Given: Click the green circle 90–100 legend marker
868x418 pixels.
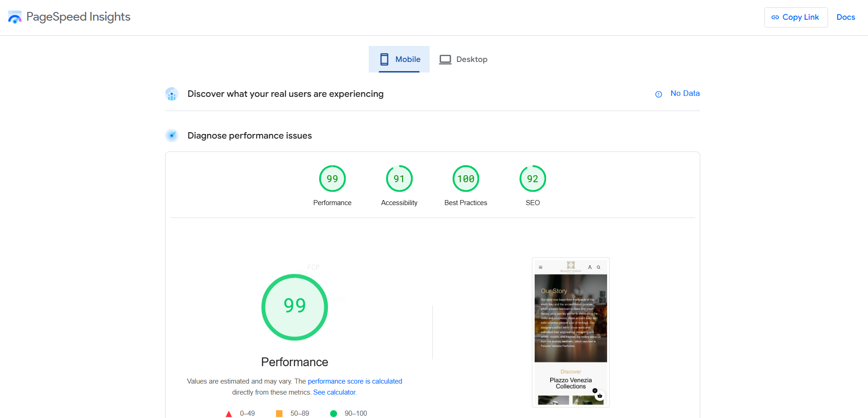Looking at the screenshot, I should [x=333, y=414].
